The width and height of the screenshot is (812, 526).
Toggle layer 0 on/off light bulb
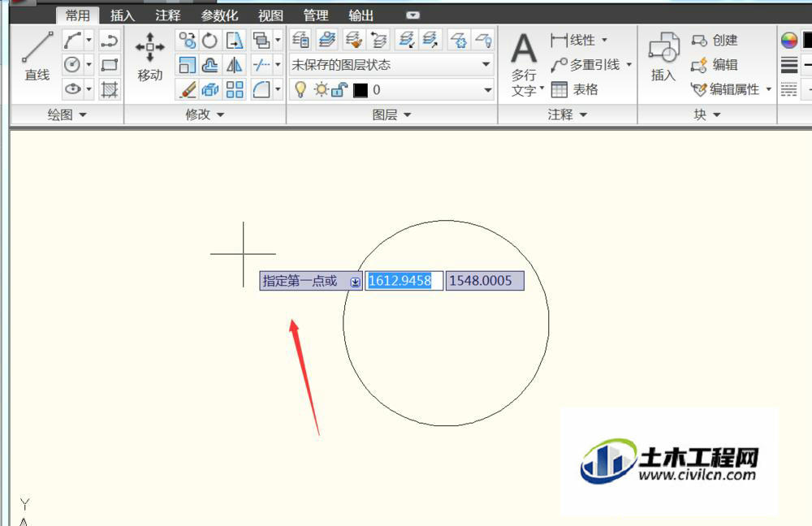click(300, 89)
